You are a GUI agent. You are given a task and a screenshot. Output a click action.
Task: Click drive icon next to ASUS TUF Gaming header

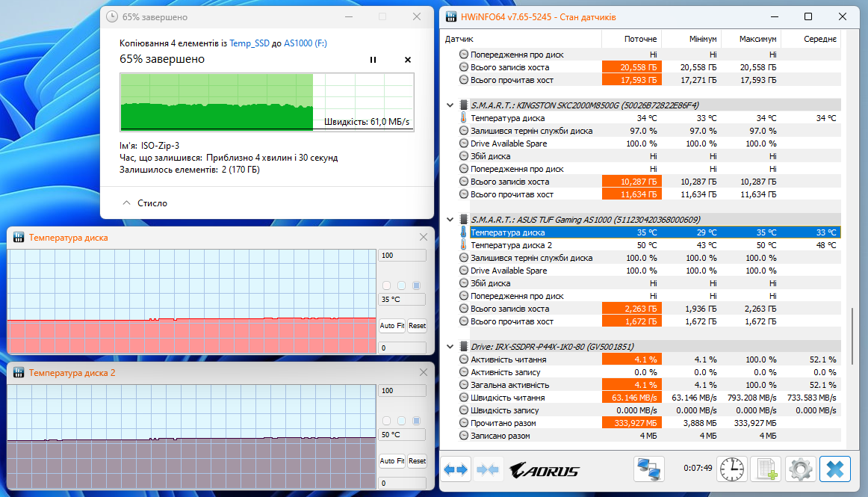[463, 220]
